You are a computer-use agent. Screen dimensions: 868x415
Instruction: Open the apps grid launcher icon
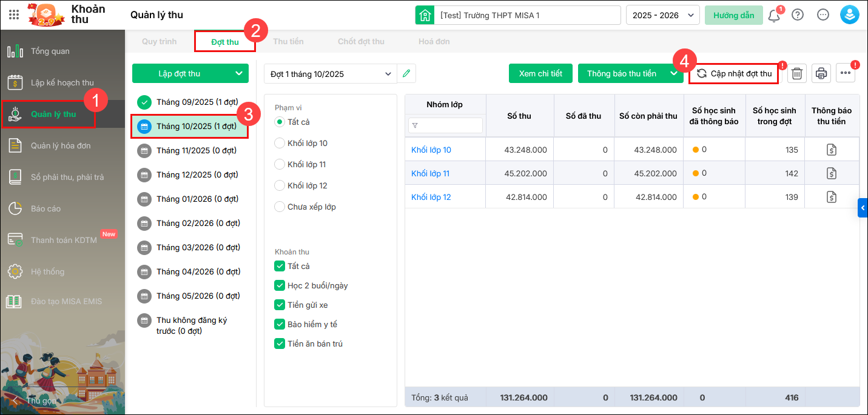coord(13,15)
